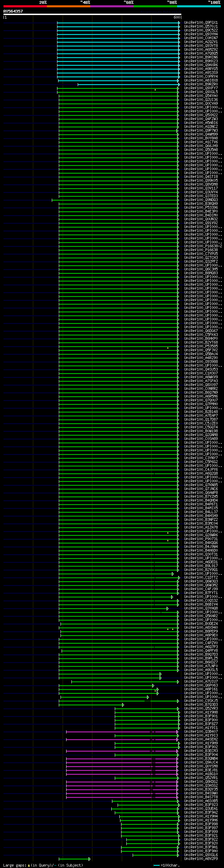Screen dimensions: 224x868
Task: Open hit UniRef100_Q9C522
Action: tap(201, 30)
